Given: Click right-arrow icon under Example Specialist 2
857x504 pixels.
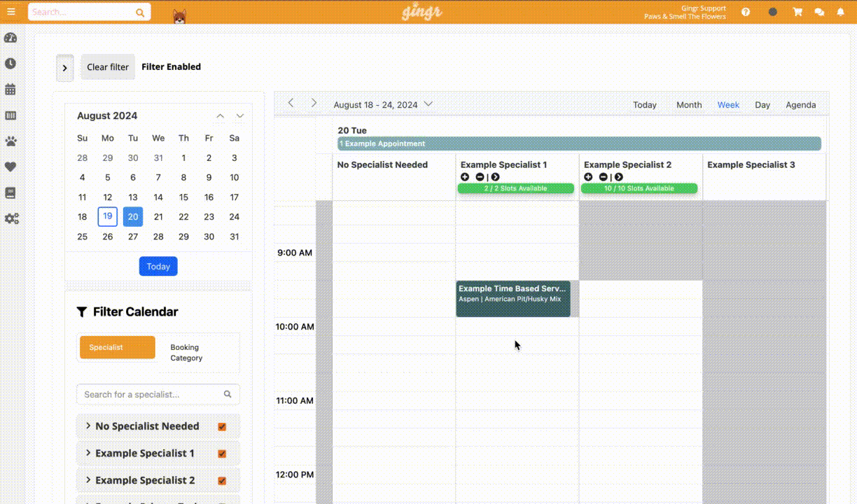Looking at the screenshot, I should pyautogui.click(x=618, y=177).
